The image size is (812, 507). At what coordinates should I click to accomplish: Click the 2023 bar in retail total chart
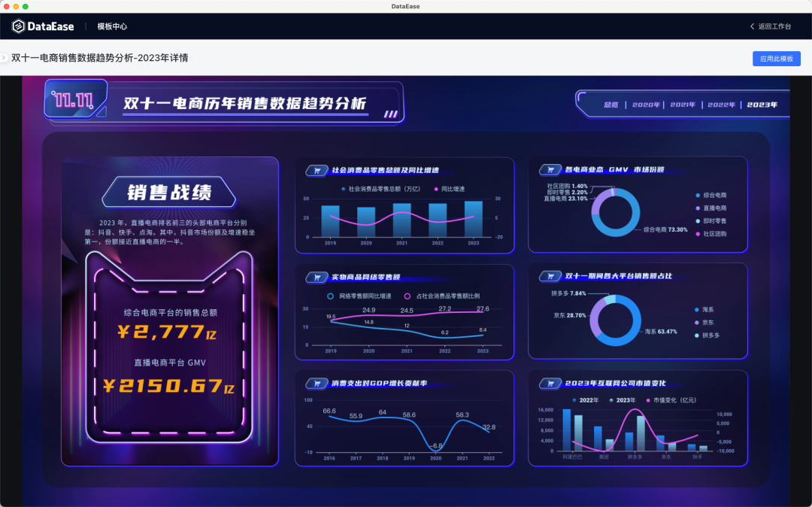(474, 219)
